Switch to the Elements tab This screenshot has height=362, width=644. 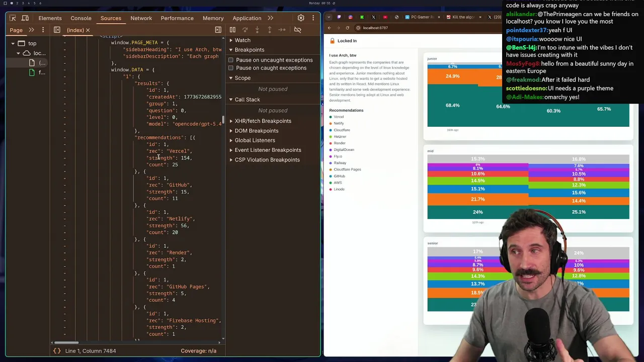(50, 18)
